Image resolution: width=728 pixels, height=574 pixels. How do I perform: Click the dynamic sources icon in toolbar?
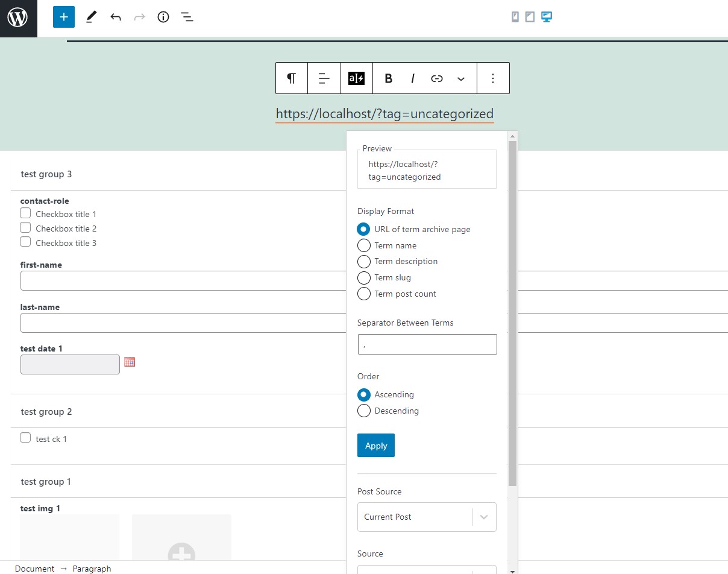356,78
